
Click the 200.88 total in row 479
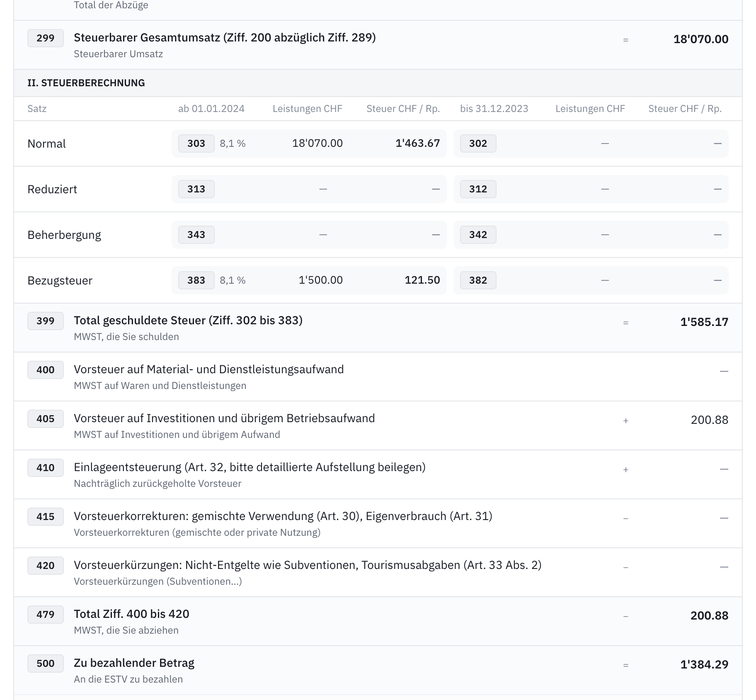[x=710, y=615]
